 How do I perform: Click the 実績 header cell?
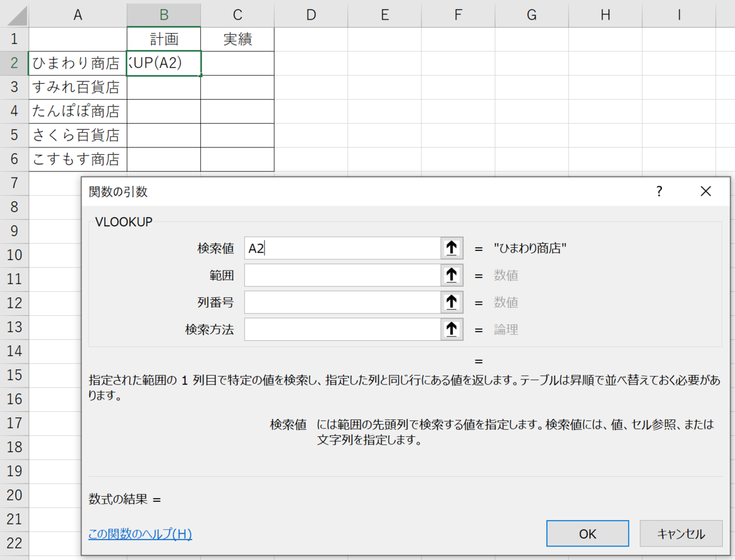pyautogui.click(x=237, y=39)
